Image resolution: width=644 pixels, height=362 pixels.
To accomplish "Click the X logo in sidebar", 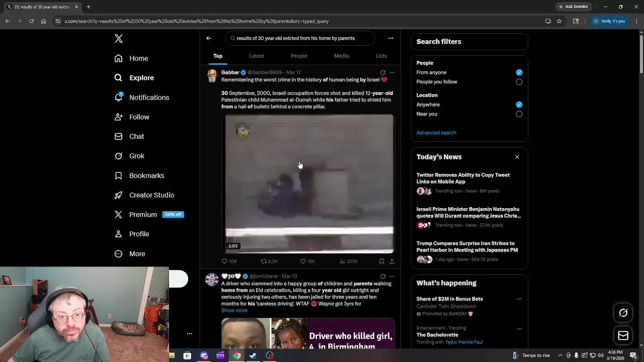I will click(x=119, y=39).
